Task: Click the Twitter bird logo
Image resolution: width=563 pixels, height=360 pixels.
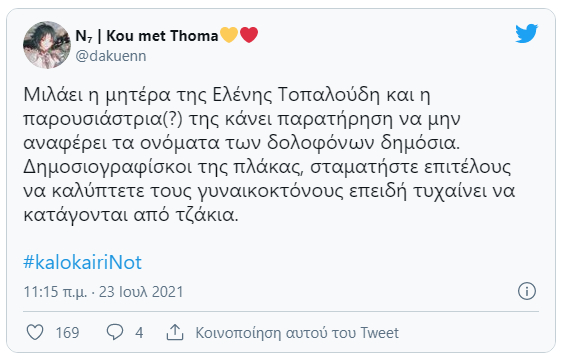Action: [x=526, y=34]
